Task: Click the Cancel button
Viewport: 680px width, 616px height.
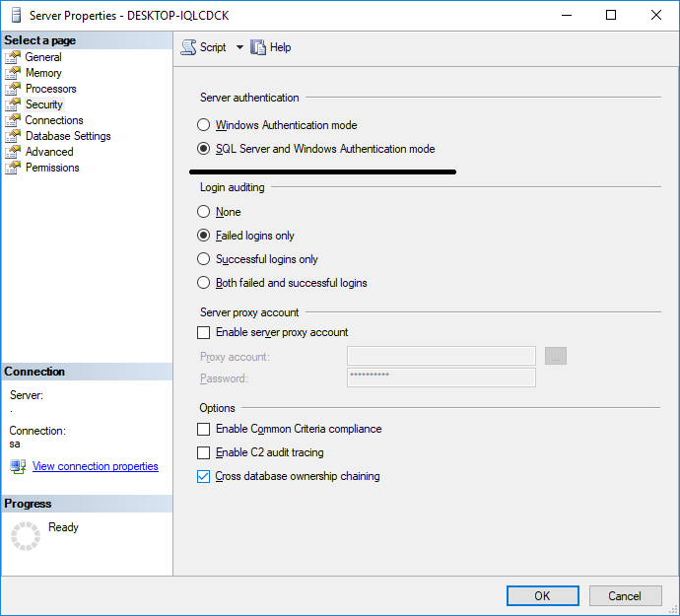Action: coord(625,595)
